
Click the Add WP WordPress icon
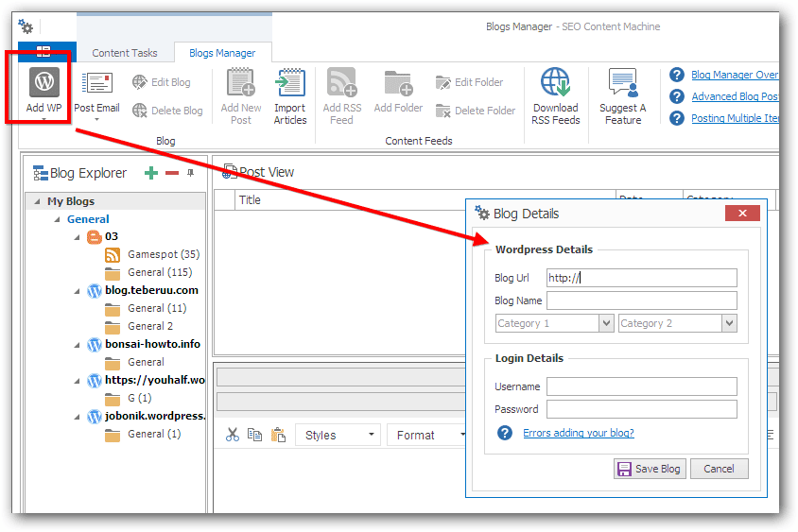44,82
